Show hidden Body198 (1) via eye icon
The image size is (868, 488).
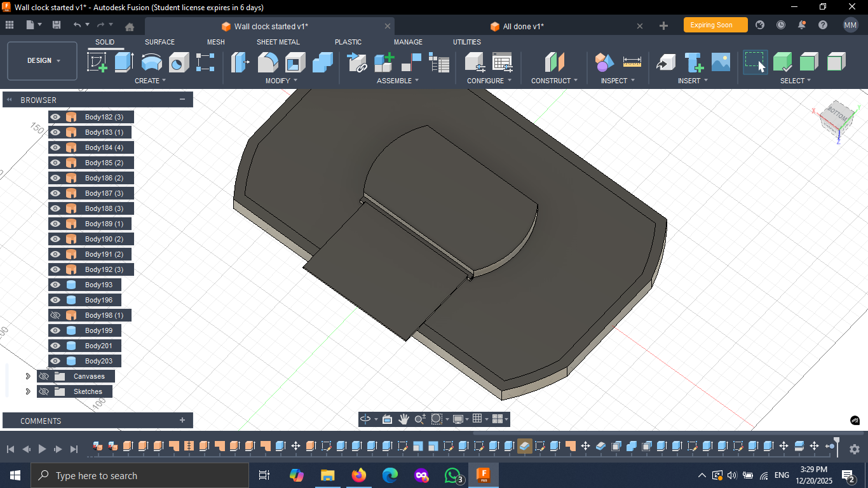tap(55, 315)
